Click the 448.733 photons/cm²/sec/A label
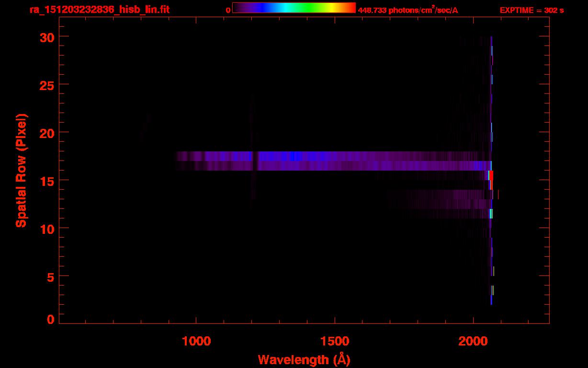Viewport: 588px width, 368px height. pyautogui.click(x=408, y=10)
